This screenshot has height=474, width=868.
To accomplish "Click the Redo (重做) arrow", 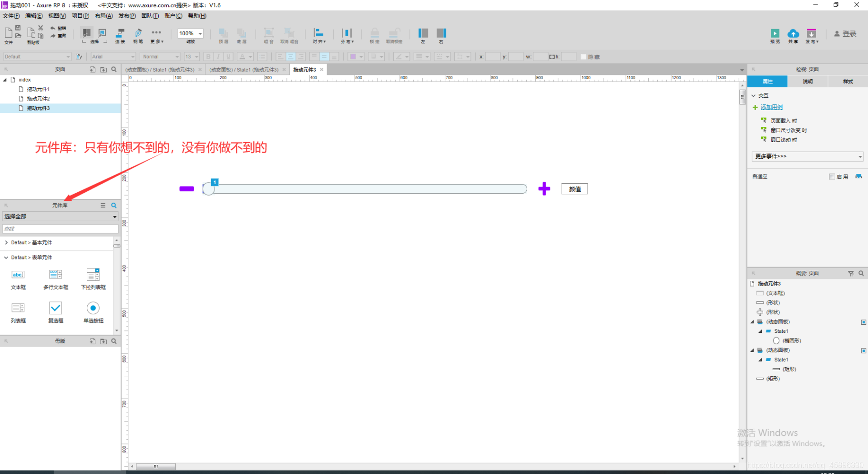I will click(53, 36).
